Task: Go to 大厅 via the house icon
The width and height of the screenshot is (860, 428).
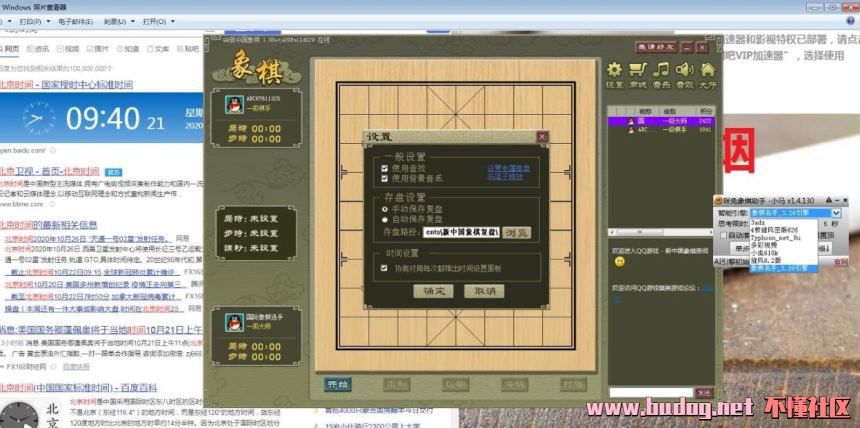Action: click(x=707, y=71)
